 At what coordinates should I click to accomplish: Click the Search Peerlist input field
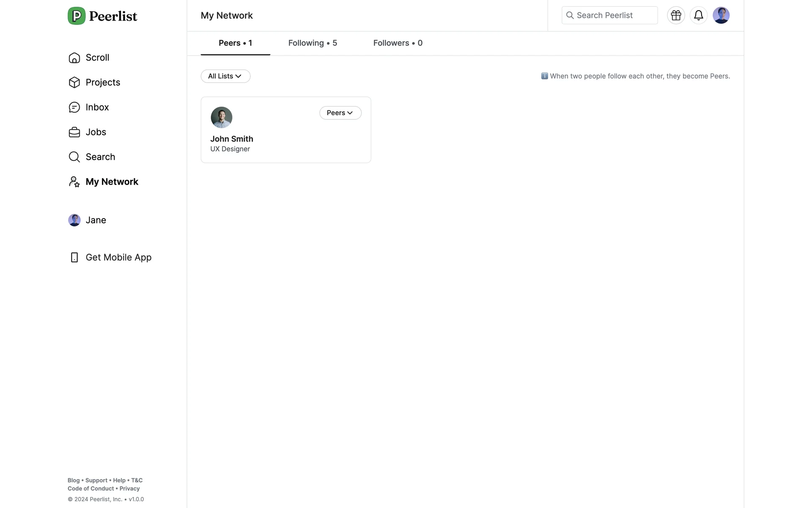point(610,16)
